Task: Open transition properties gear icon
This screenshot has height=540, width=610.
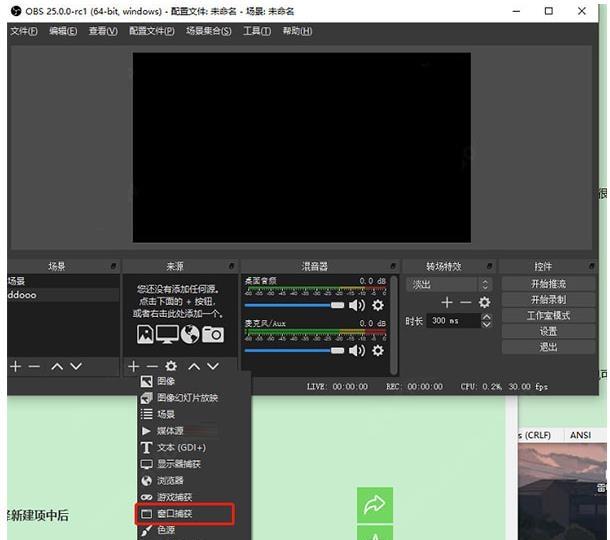Action: coord(484,302)
